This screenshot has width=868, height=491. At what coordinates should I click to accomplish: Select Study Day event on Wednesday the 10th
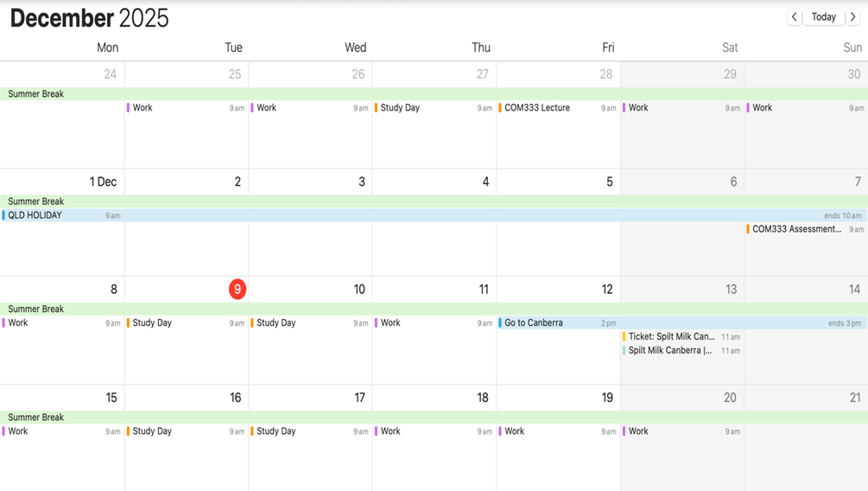pyautogui.click(x=276, y=323)
